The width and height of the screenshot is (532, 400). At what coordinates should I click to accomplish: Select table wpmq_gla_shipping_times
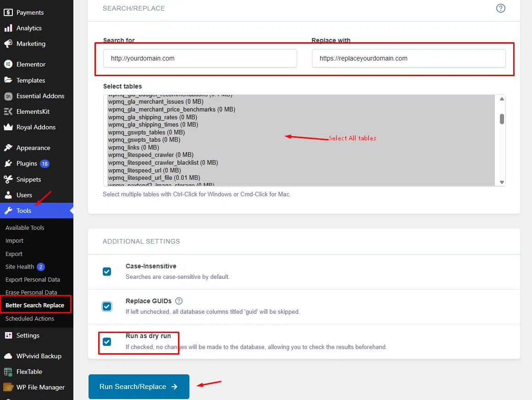(x=153, y=124)
